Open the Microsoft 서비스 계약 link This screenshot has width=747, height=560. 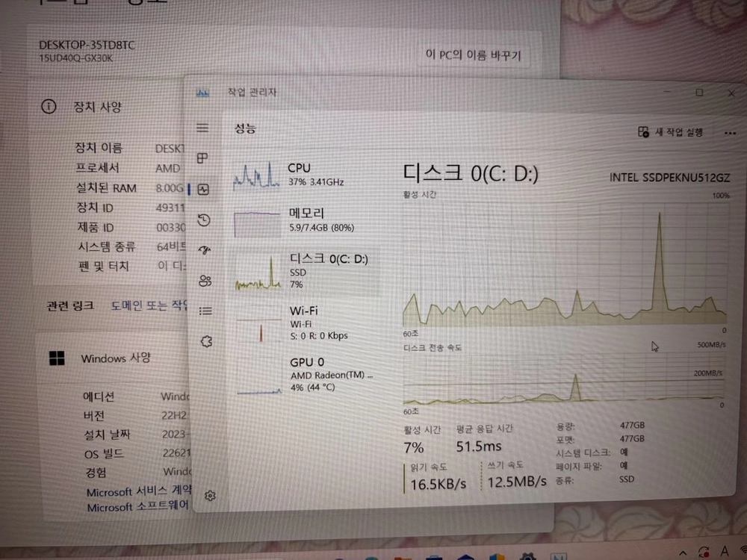[139, 491]
